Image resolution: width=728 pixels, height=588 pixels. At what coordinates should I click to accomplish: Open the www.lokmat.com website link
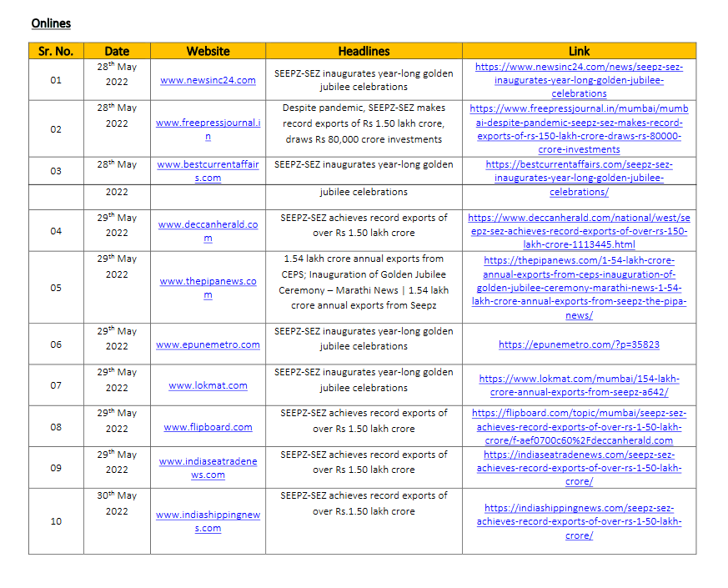coord(208,385)
